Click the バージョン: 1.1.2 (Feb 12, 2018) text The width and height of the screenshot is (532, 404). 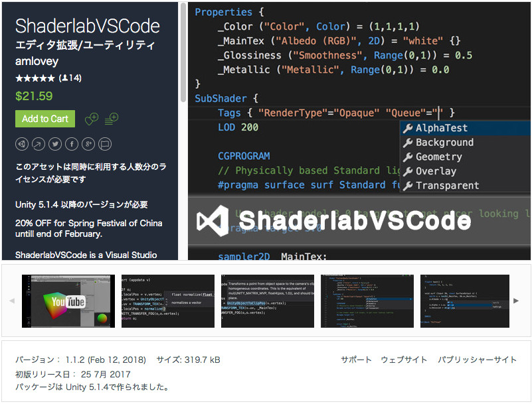point(81,360)
